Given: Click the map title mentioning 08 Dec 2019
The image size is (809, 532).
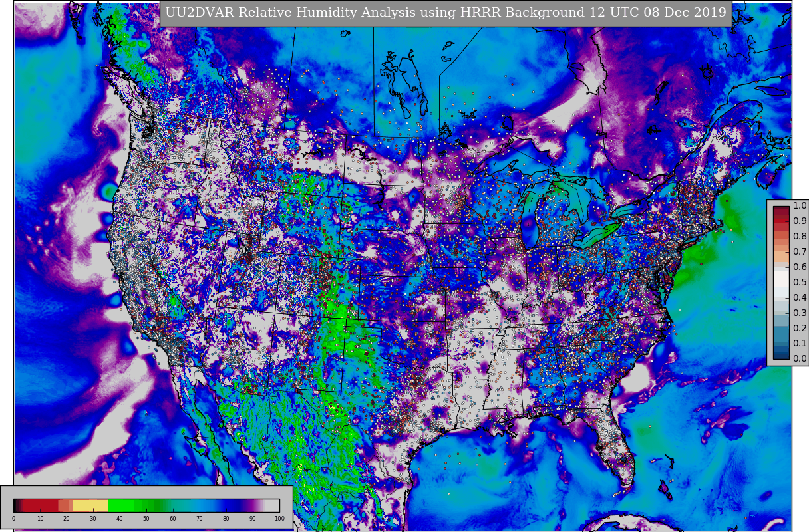Looking at the screenshot, I should [446, 13].
